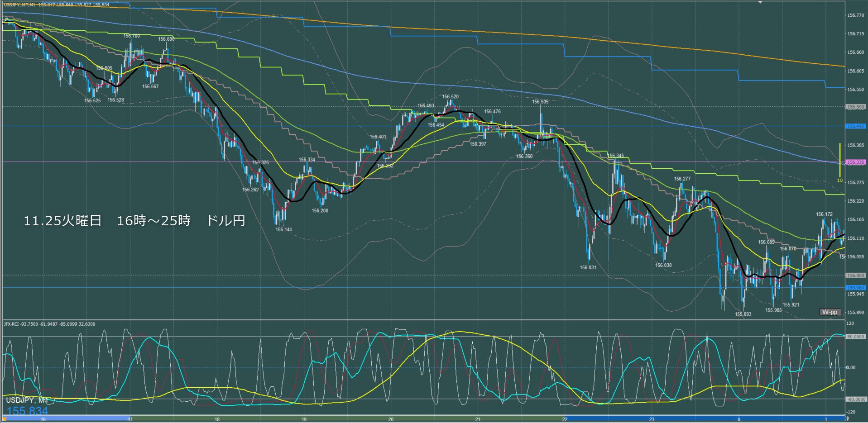Click the orange square on the time axis
The width and height of the screenshot is (868, 423).
[4, 419]
